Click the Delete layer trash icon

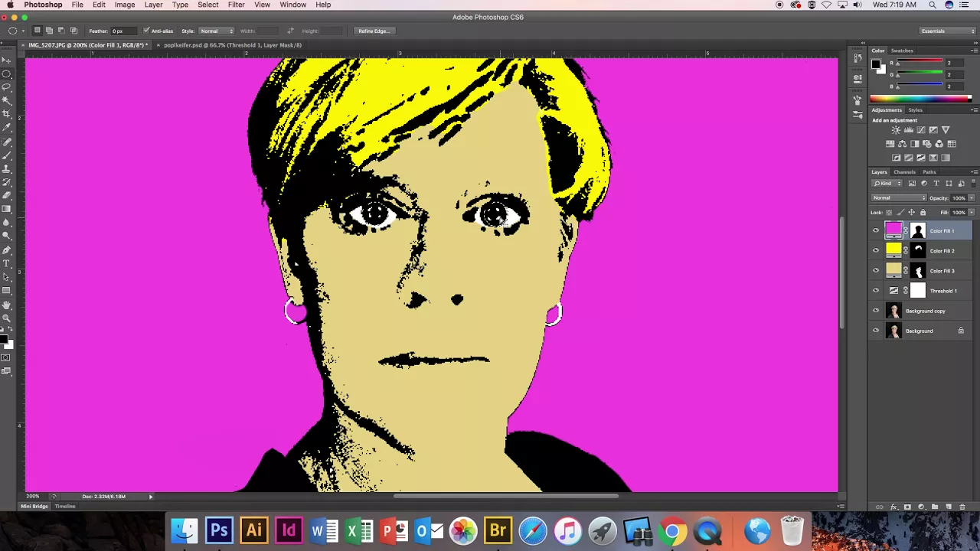tap(962, 507)
